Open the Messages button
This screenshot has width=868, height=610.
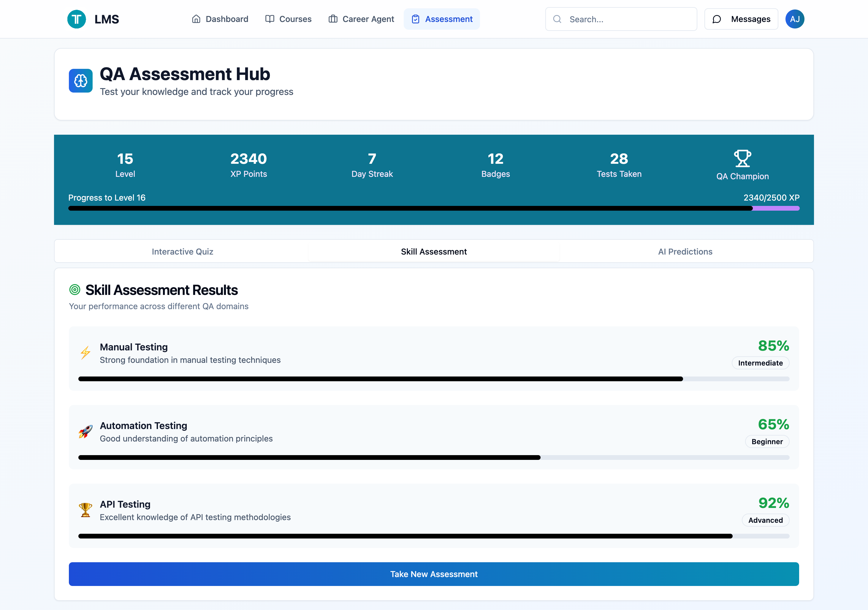pyautogui.click(x=741, y=19)
